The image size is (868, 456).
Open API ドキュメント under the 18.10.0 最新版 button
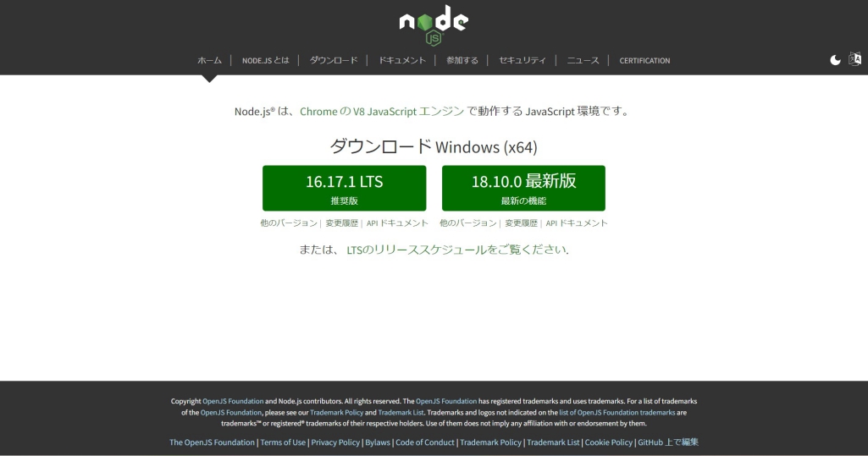pos(577,223)
